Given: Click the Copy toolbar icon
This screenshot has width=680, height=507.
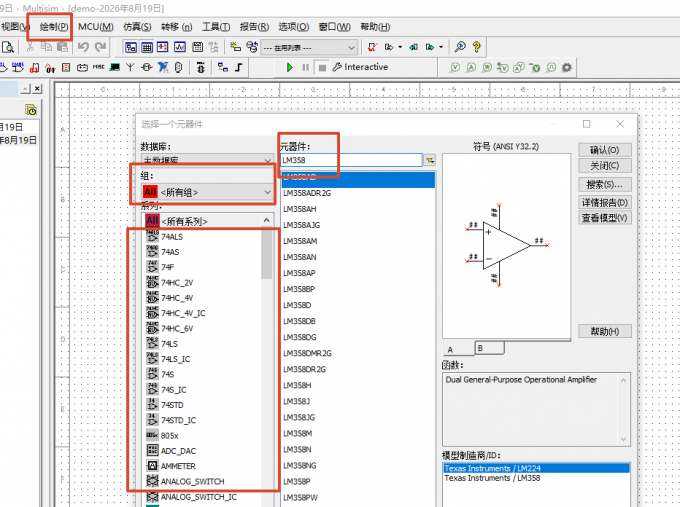Looking at the screenshot, I should pyautogui.click(x=46, y=46).
